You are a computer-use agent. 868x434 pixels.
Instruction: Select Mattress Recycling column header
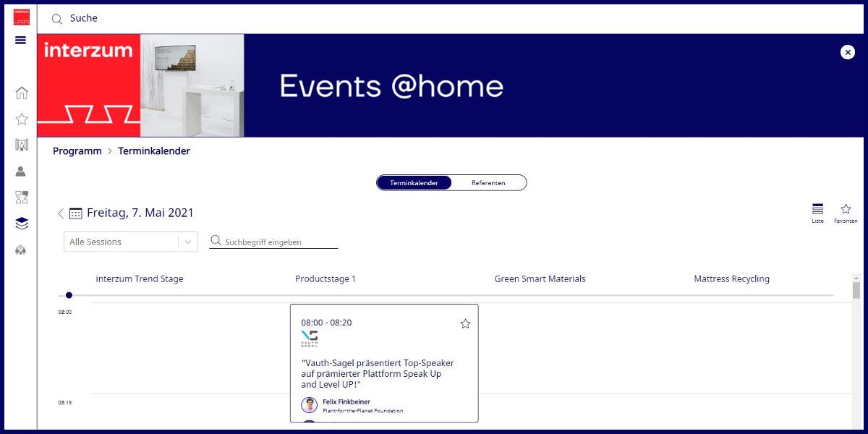(x=732, y=278)
